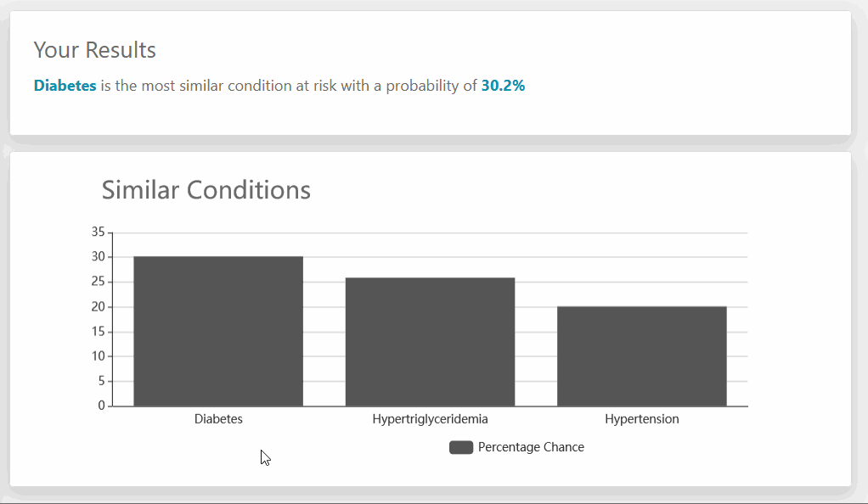
Task: Click the 5 y-axis tick label
Action: point(101,381)
